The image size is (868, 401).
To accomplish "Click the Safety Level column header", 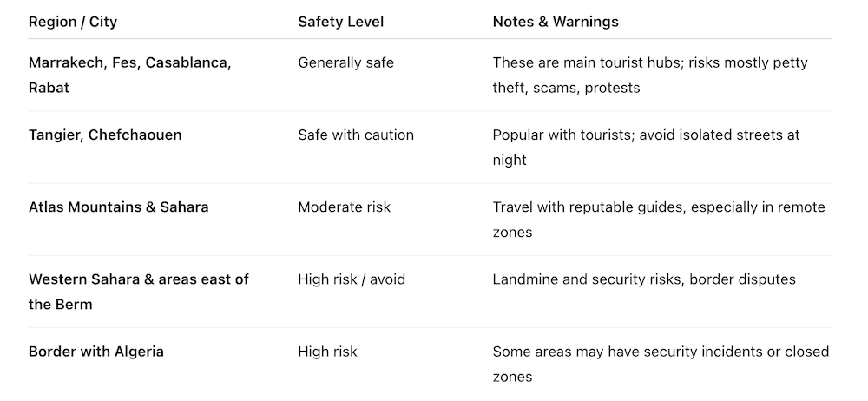I will [x=340, y=22].
